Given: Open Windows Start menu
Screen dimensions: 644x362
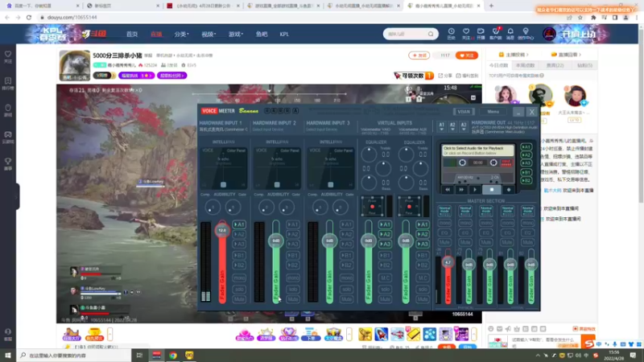Looking at the screenshot, I should 8,355.
